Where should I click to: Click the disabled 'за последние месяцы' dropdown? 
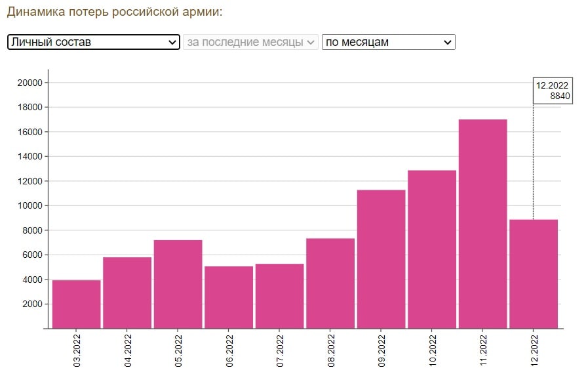coord(251,42)
